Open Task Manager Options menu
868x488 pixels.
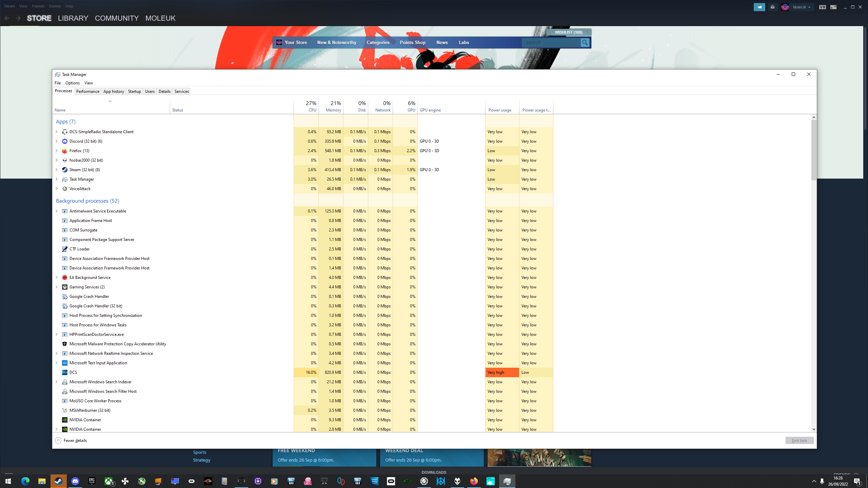[73, 83]
